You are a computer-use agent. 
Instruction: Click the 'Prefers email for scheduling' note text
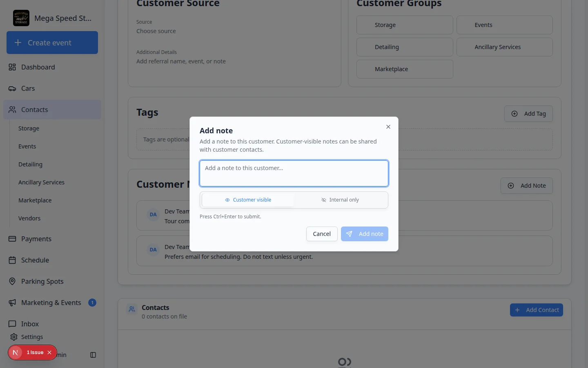point(238,257)
